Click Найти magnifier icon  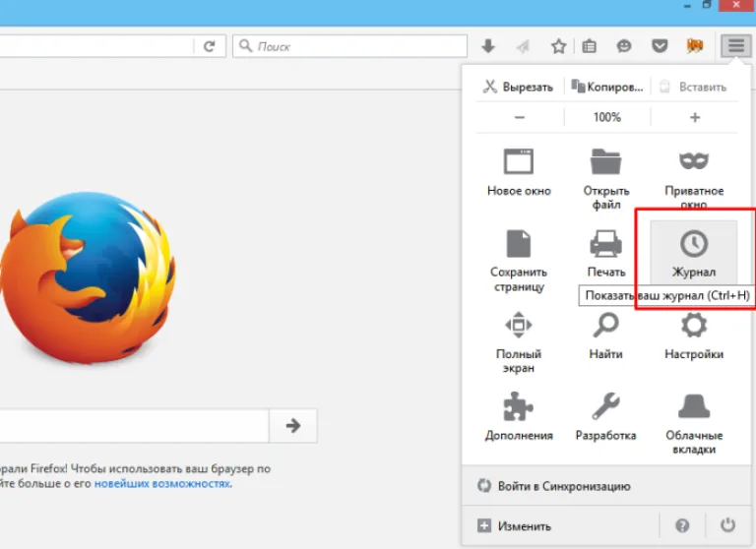click(605, 325)
